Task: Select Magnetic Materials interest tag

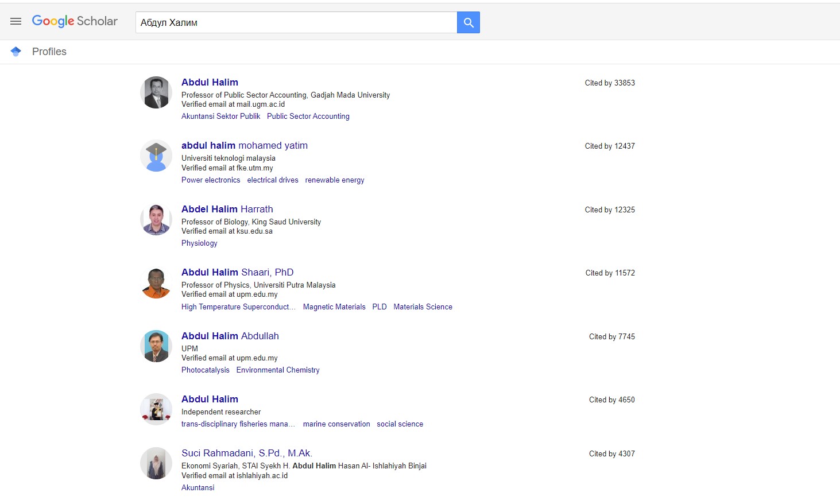Action: click(334, 307)
